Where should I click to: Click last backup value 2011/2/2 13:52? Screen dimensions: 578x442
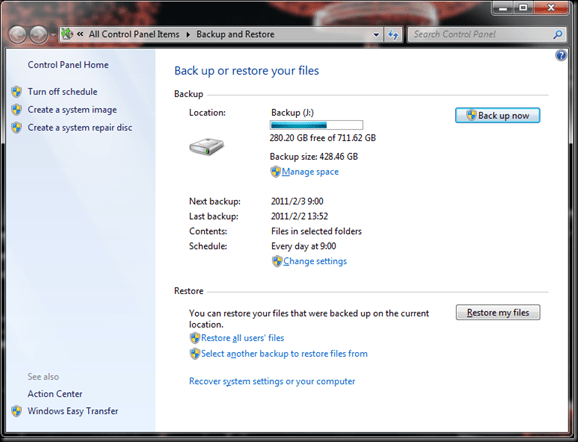pyautogui.click(x=299, y=216)
